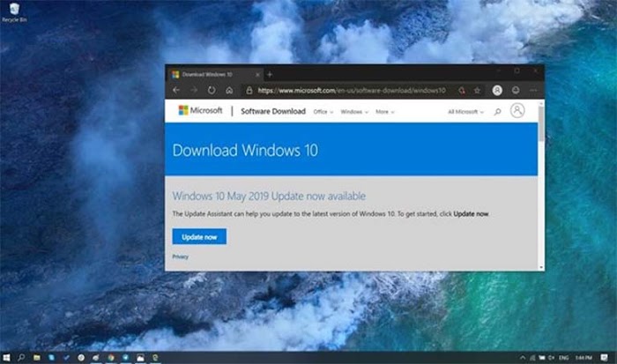Go back using the browser back arrow
This screenshot has width=617, height=364.
tap(176, 90)
